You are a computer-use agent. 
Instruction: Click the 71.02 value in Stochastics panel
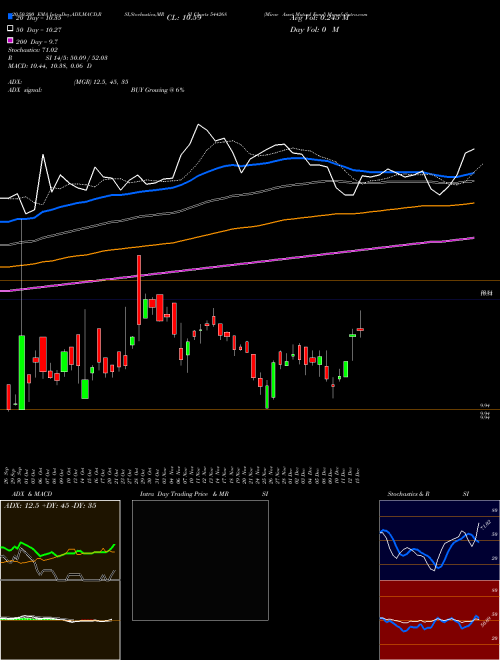point(486,525)
